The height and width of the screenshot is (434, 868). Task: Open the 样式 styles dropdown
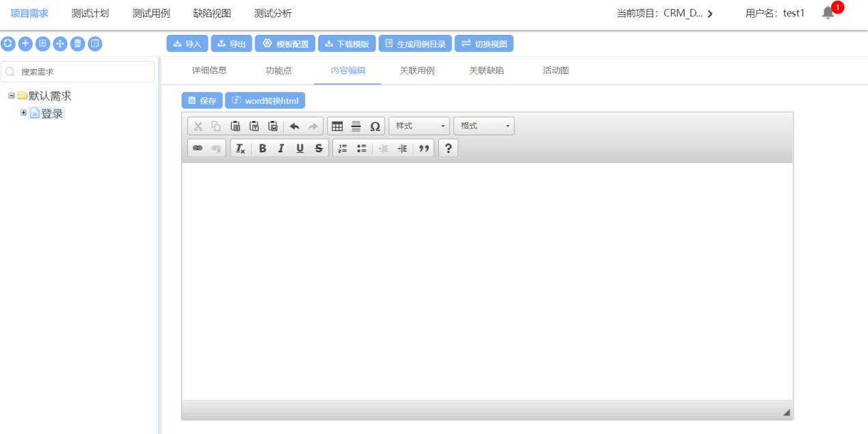[x=419, y=126]
